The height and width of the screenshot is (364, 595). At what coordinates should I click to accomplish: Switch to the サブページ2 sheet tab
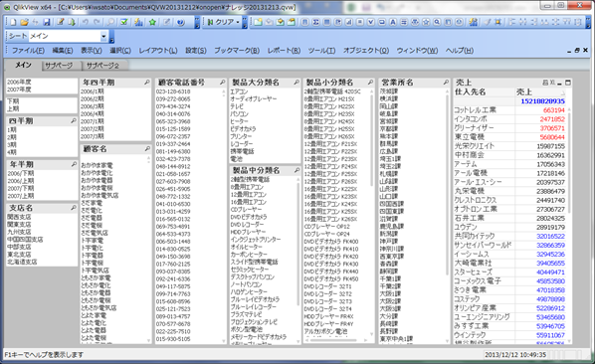pyautogui.click(x=102, y=66)
